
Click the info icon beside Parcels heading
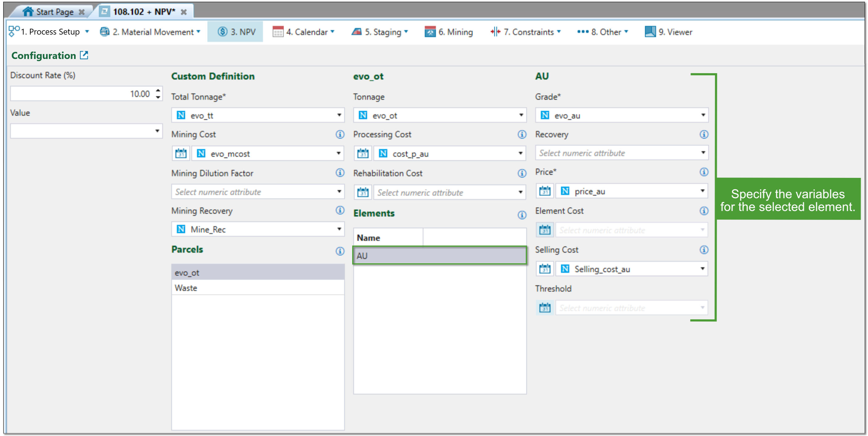click(340, 251)
